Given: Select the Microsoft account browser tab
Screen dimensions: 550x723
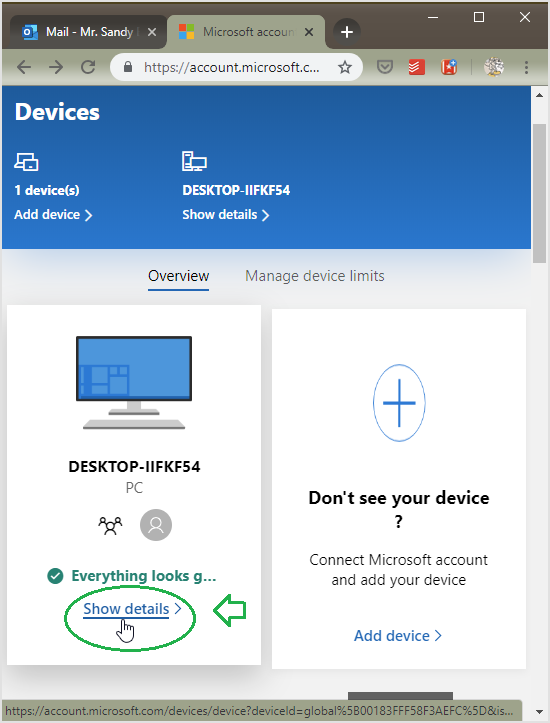Looking at the screenshot, I should [246, 32].
